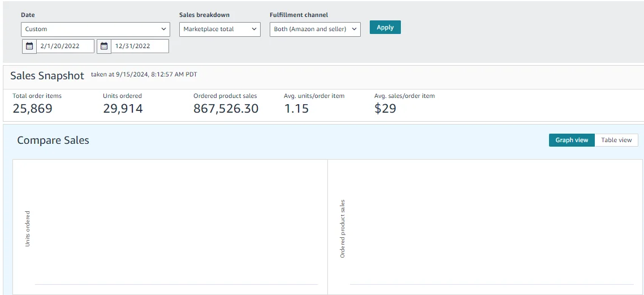Switch to Table view
644x295 pixels.
(x=616, y=140)
